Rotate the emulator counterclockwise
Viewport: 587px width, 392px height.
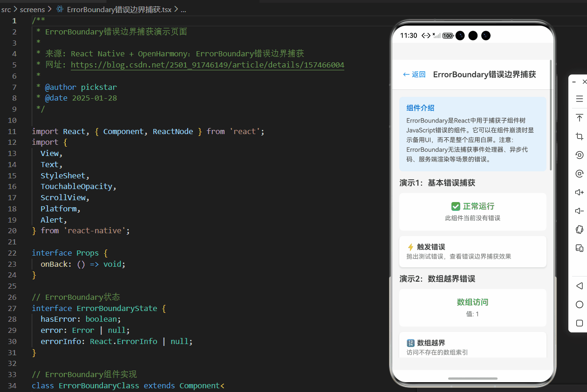coord(580,155)
